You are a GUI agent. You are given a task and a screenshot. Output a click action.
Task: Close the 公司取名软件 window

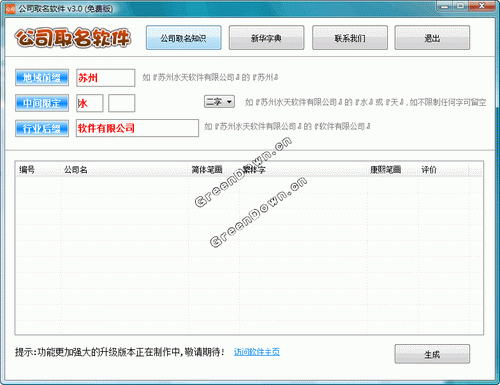point(482,6)
